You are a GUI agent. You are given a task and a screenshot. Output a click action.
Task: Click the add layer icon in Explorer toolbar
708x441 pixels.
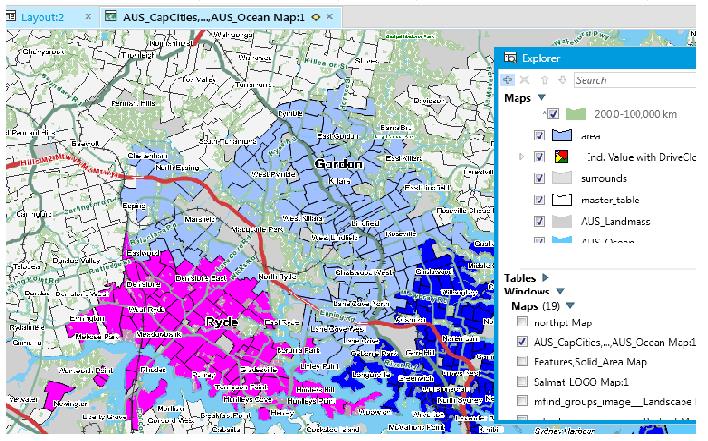click(508, 80)
